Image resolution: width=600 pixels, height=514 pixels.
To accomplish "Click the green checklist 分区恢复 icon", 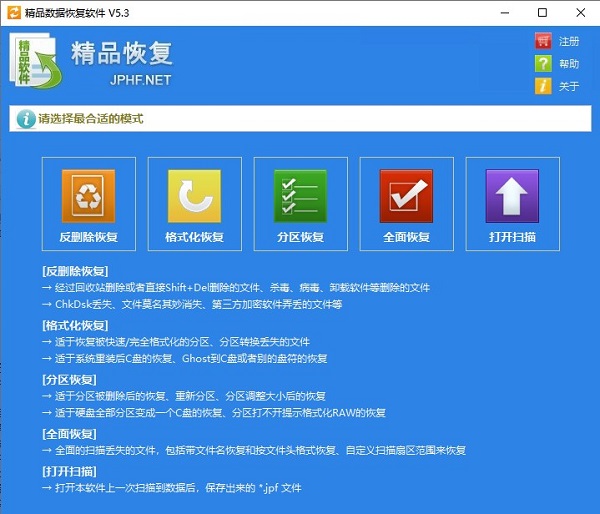I will tap(300, 196).
